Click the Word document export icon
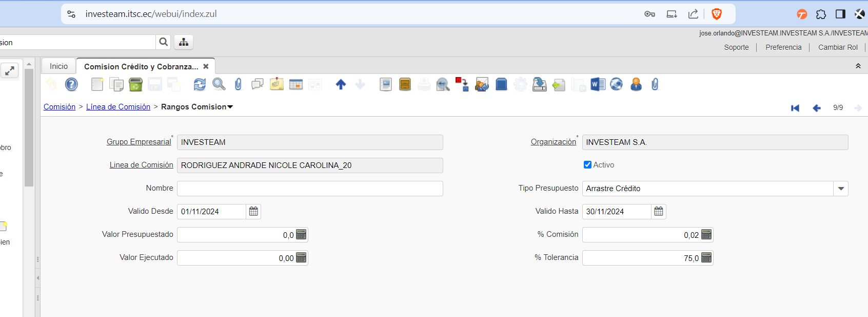Screen dimensions: 868x317 pos(598,84)
